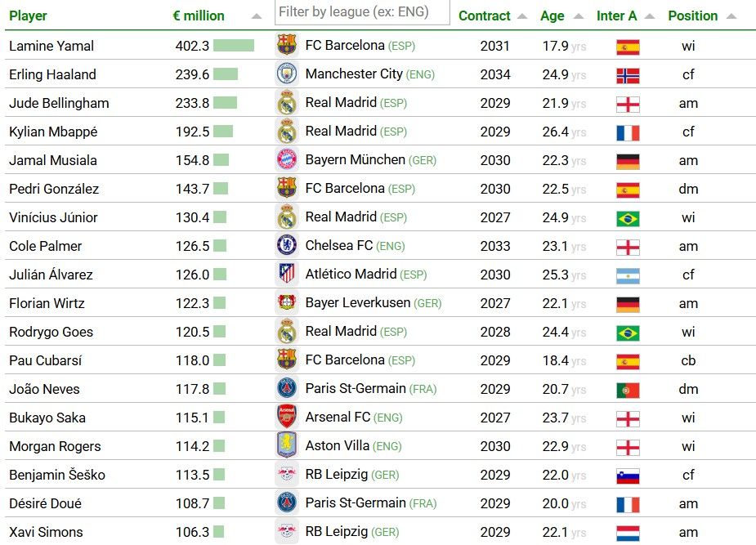
Task: Sort by the Age column arrow
Action: tap(579, 16)
